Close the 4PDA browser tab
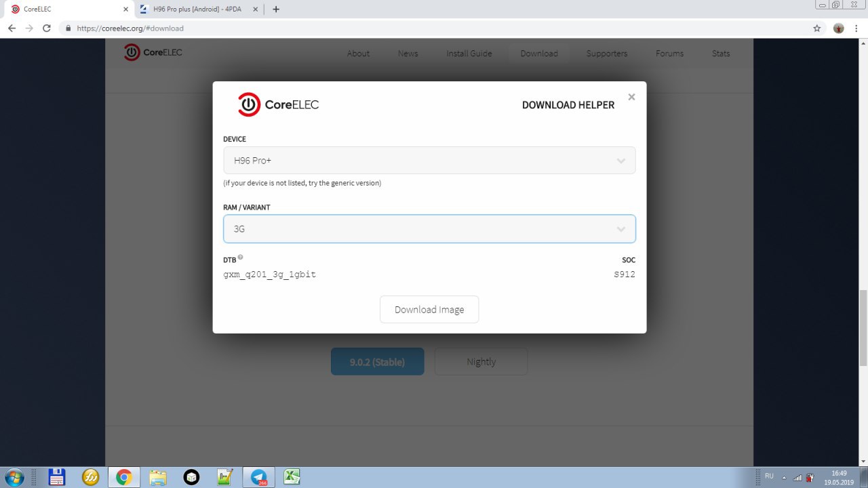 click(256, 9)
